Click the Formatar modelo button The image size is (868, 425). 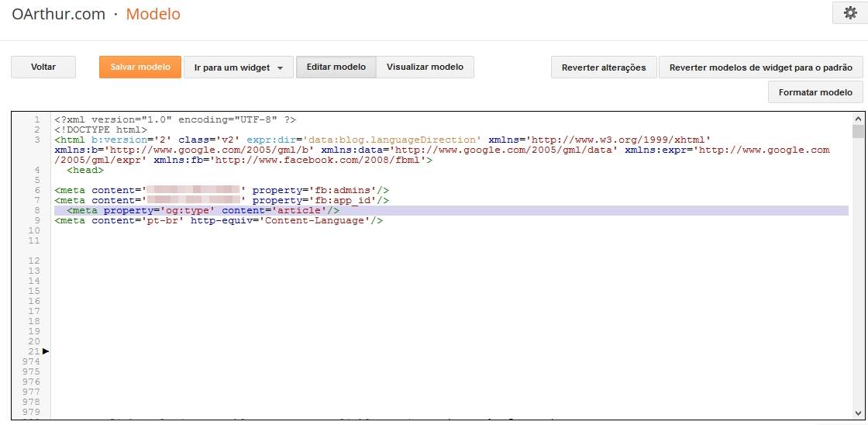tap(815, 92)
